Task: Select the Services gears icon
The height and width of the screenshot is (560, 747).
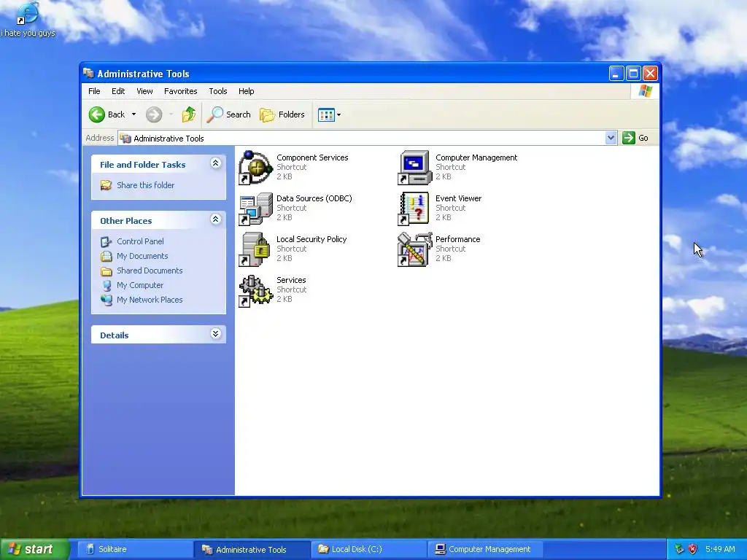Action: [x=256, y=290]
